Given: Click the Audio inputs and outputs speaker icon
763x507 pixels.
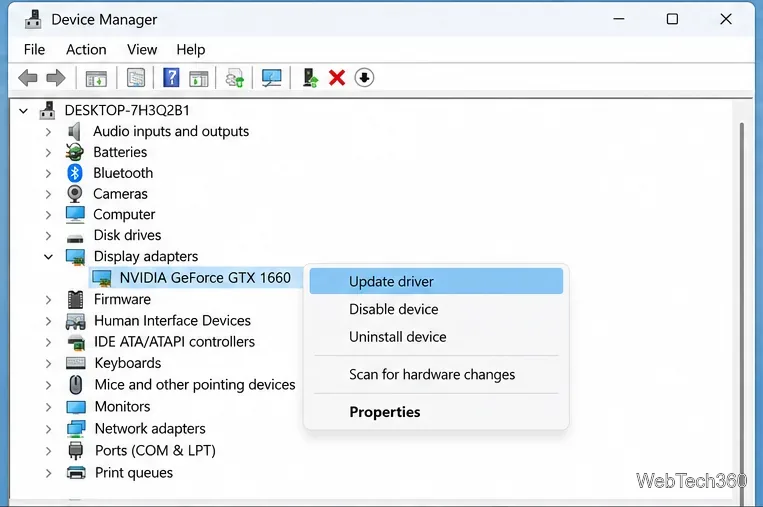Looking at the screenshot, I should pos(74,131).
